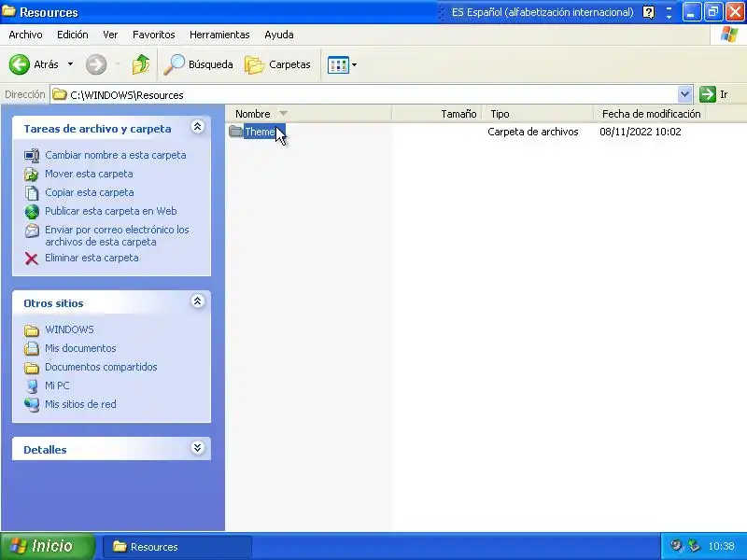Toggle the Carpetas folder pane
This screenshot has width=747, height=560.
click(x=277, y=64)
